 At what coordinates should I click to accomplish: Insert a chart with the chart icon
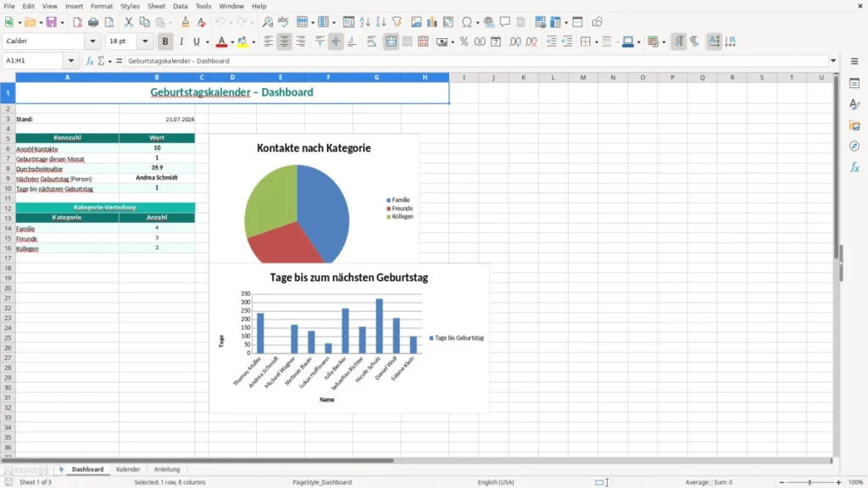[x=431, y=22]
